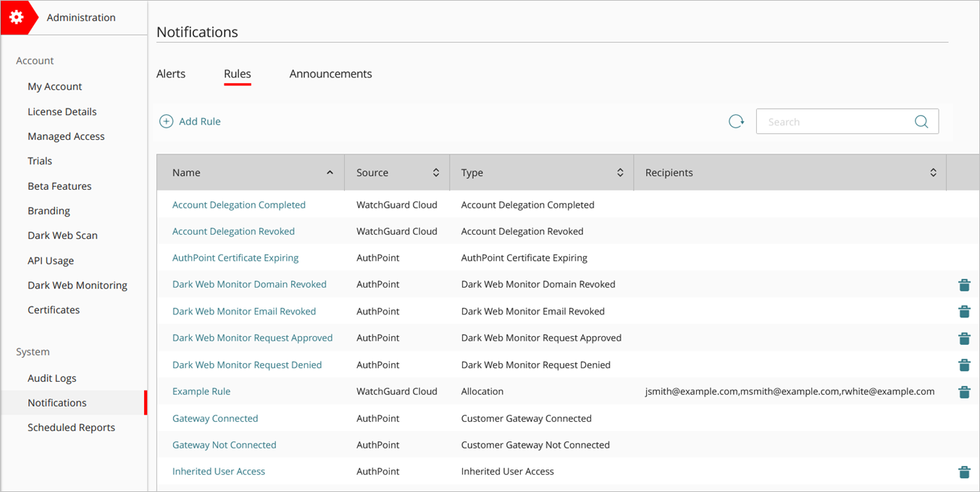Expand the Type column sort chevron
The image size is (980, 492).
[619, 172]
